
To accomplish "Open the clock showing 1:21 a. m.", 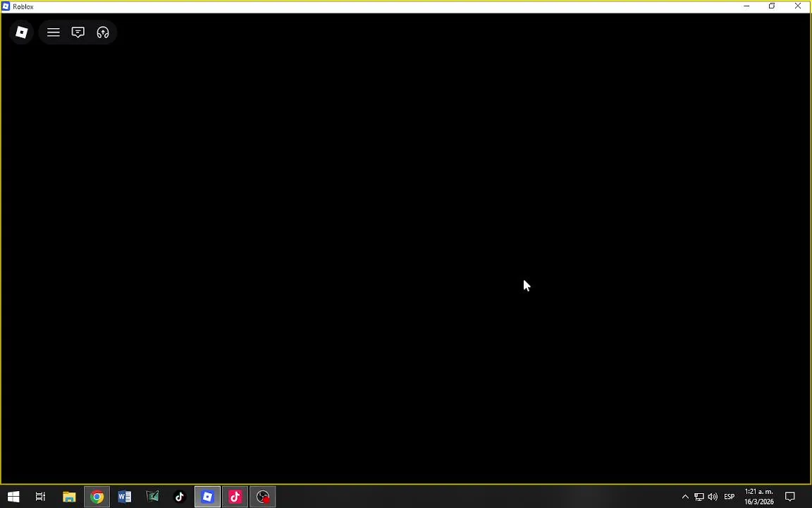I will (758, 497).
